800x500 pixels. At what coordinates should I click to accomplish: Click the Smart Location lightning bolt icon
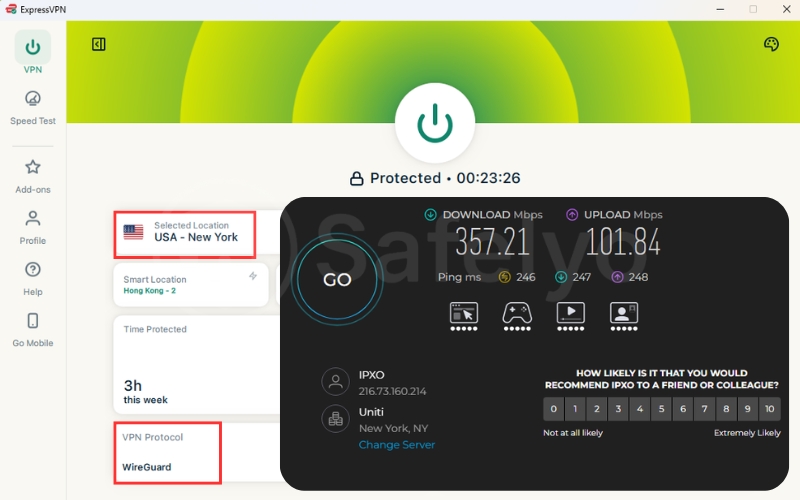[253, 276]
